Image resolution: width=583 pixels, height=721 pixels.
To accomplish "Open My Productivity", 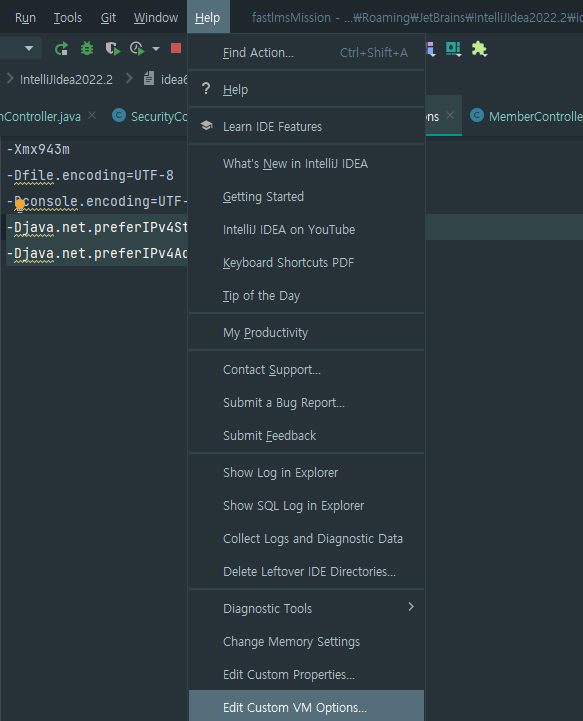I will pyautogui.click(x=306, y=332).
